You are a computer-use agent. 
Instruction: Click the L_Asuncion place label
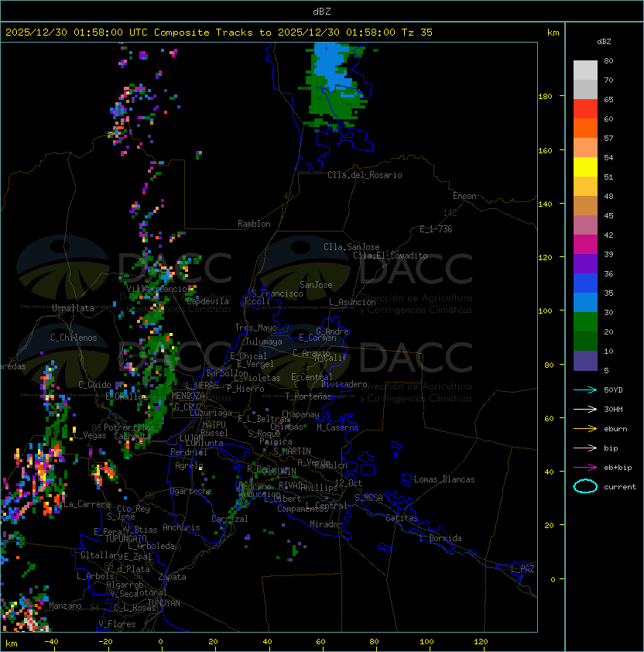[x=352, y=302]
